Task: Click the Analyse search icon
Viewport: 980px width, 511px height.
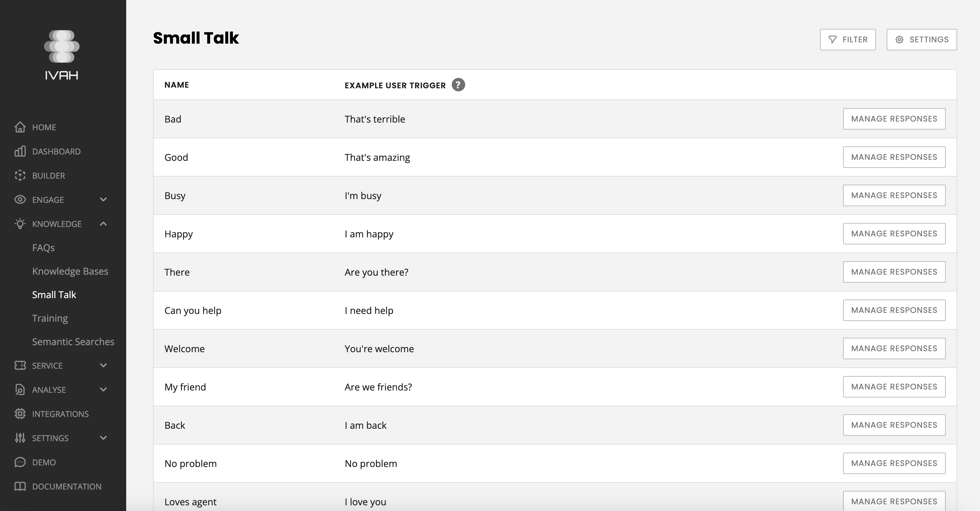Action: [x=20, y=389]
